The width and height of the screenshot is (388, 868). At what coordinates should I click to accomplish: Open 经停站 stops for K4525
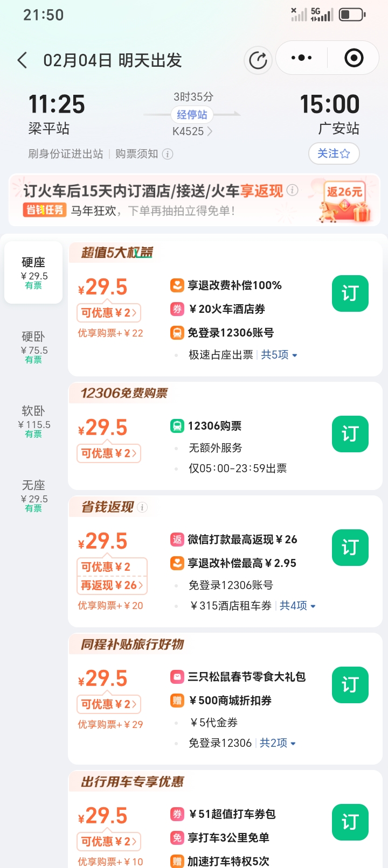point(192,115)
